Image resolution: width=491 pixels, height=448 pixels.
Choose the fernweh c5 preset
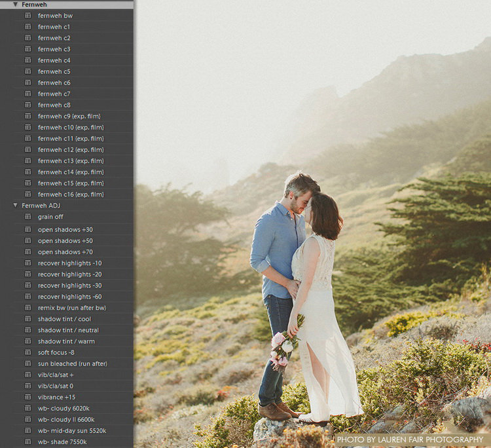pyautogui.click(x=54, y=71)
